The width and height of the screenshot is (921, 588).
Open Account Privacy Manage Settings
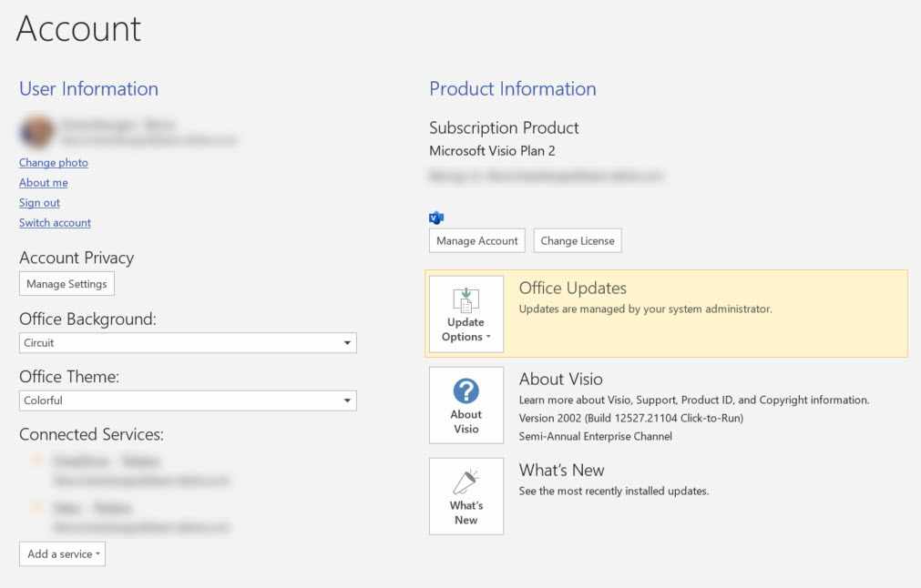coord(67,283)
